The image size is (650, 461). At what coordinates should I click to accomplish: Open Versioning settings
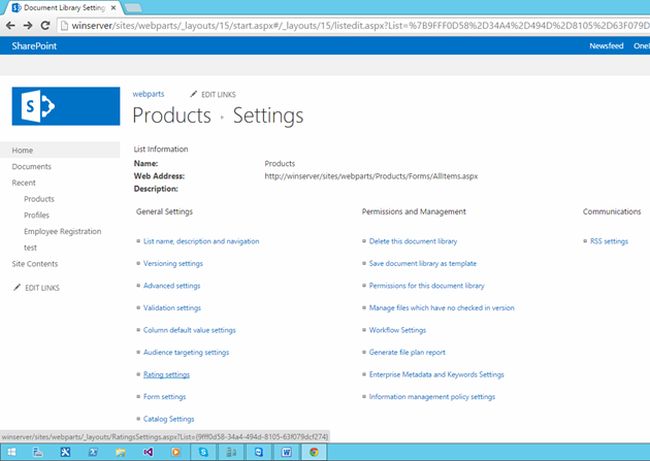173,263
